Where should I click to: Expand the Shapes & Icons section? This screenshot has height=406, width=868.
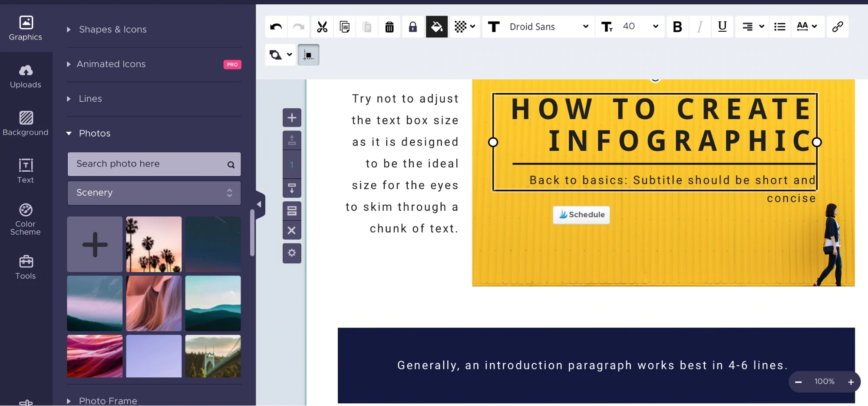112,30
